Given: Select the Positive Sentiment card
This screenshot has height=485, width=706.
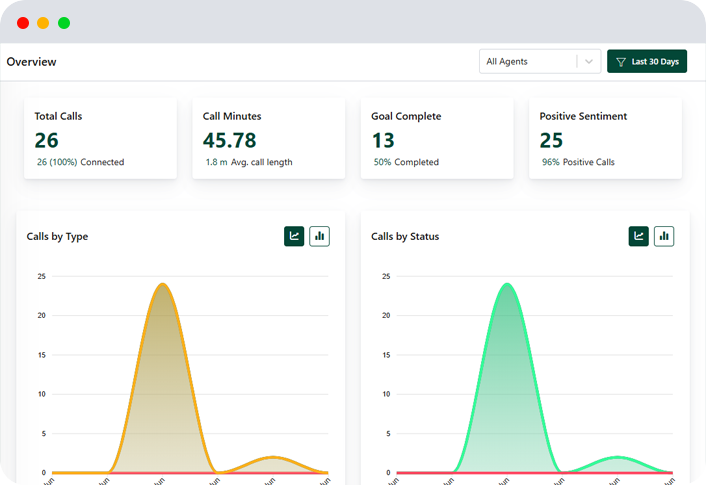Looking at the screenshot, I should coord(605,138).
